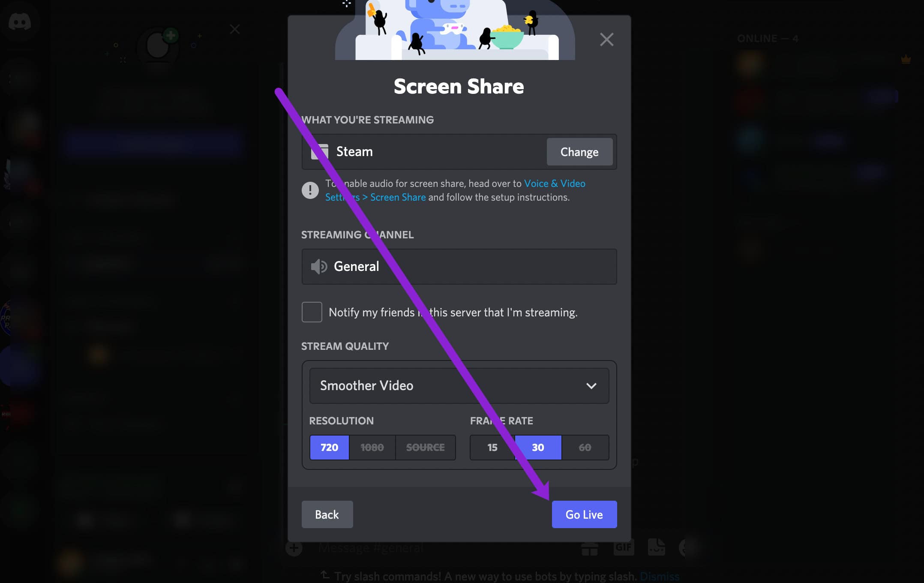Viewport: 924px width, 583px height.
Task: Open the gift Nitro icon
Action: pyautogui.click(x=589, y=548)
